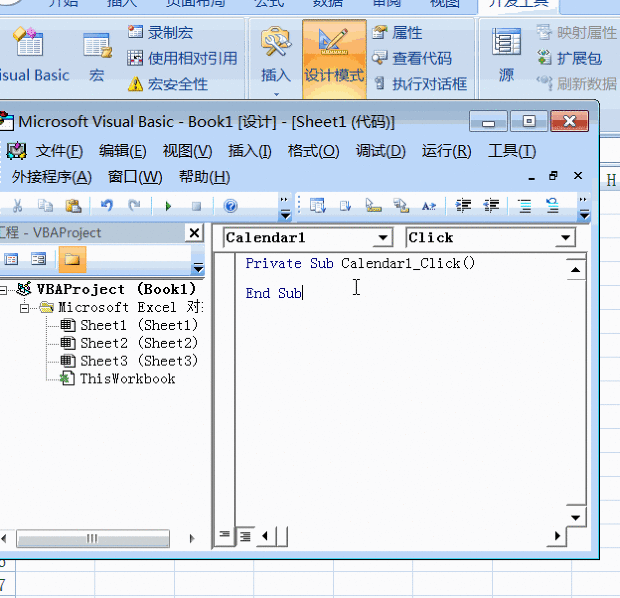Select Sheet3 (Sheet3) in project tree
Viewport: 620px width, 598px height.
coord(129,361)
